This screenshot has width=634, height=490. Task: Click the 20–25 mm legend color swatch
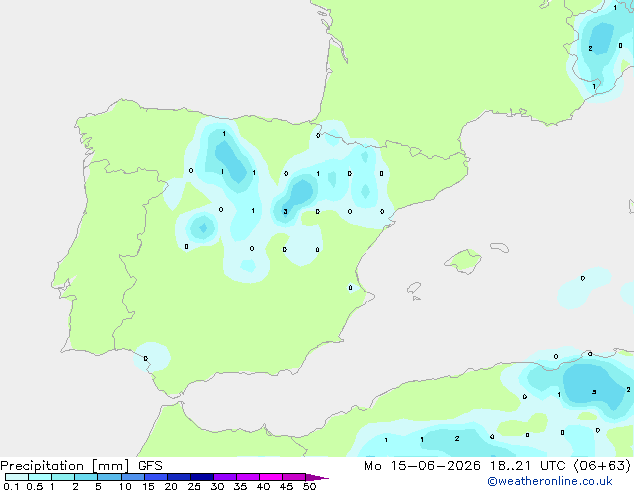(178, 477)
